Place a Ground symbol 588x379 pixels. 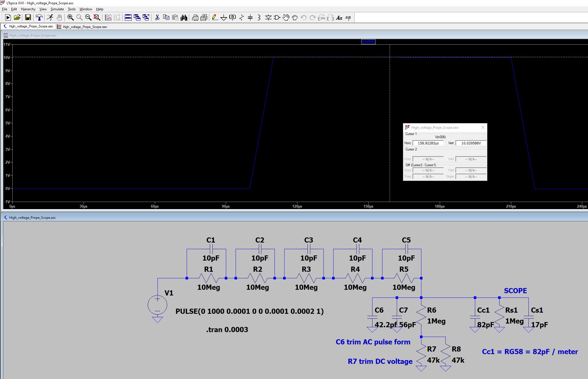[x=224, y=17]
